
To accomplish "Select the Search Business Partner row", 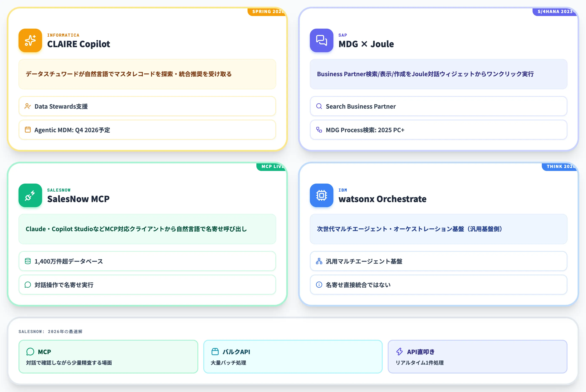I will click(x=438, y=106).
